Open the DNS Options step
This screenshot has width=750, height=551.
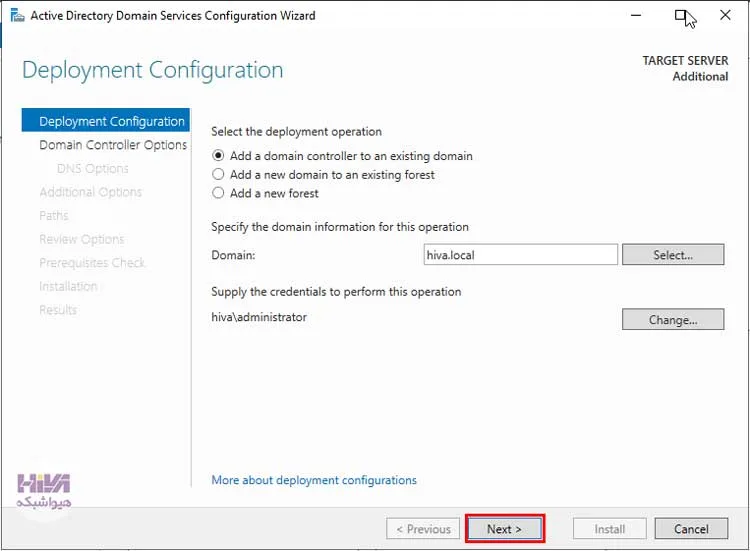click(92, 168)
